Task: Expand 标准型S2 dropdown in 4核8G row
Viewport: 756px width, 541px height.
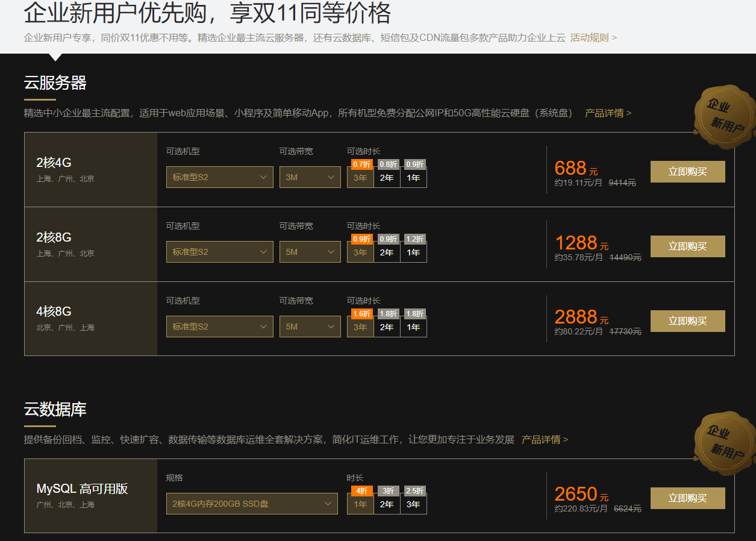Action: (219, 327)
